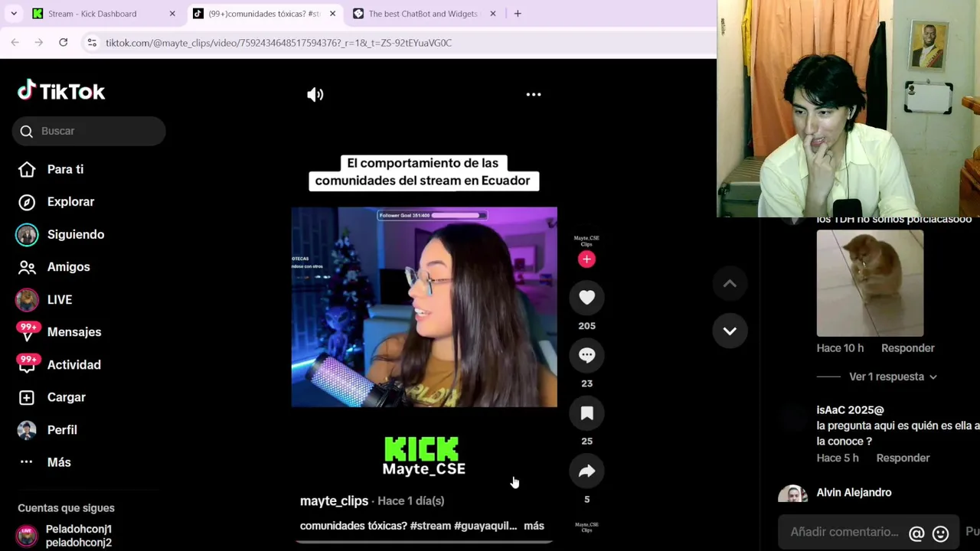Viewport: 980px width, 551px height.
Task: Open Peladohconj1 followed account
Action: click(78, 536)
